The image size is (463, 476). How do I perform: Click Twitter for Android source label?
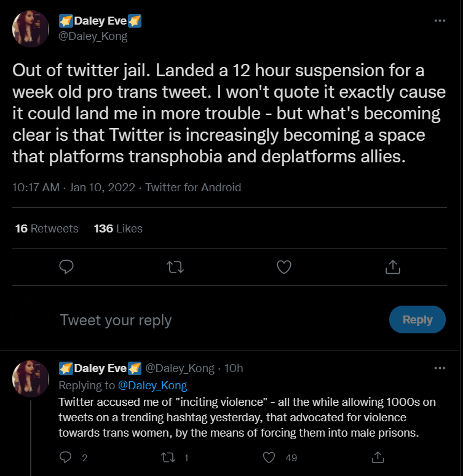193,188
